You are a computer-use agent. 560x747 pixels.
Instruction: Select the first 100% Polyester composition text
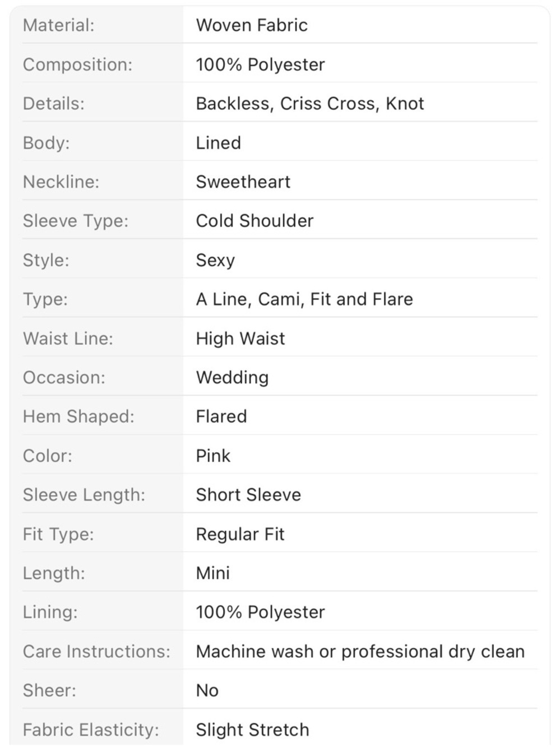[x=260, y=64]
